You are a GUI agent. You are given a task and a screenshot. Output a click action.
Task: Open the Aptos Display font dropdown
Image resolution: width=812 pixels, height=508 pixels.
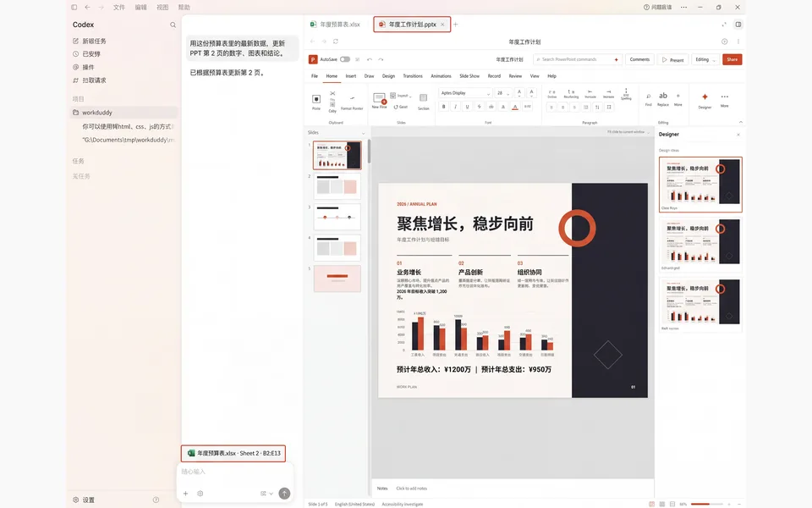tap(465, 93)
